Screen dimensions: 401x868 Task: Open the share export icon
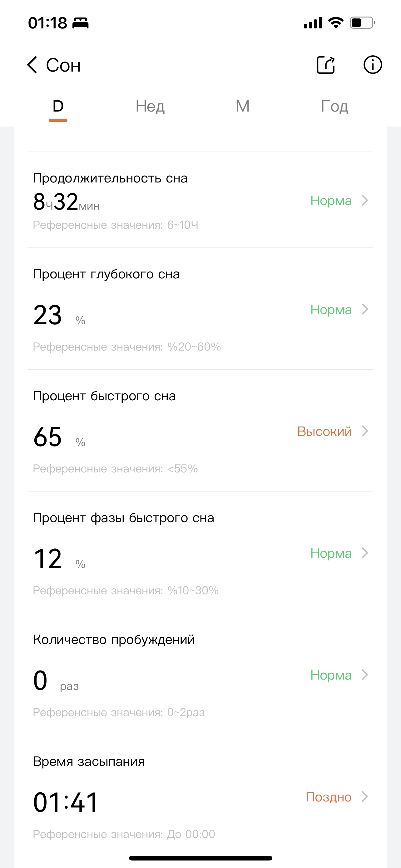tap(326, 65)
